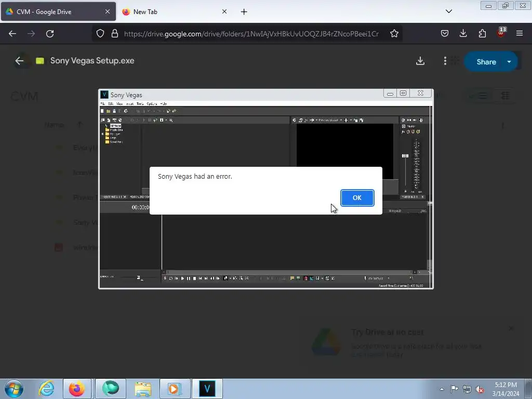Click the video preview properties gear icon

coord(294,120)
